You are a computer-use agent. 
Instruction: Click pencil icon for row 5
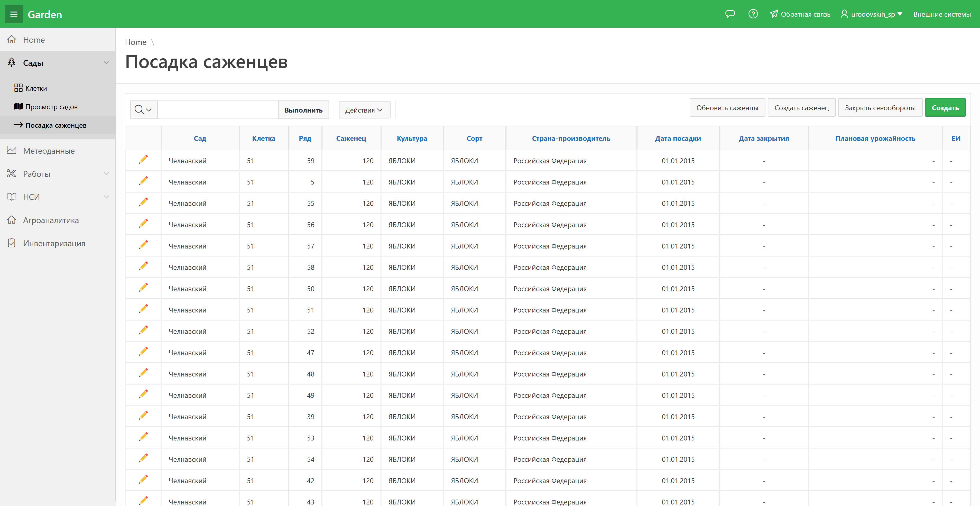click(143, 181)
